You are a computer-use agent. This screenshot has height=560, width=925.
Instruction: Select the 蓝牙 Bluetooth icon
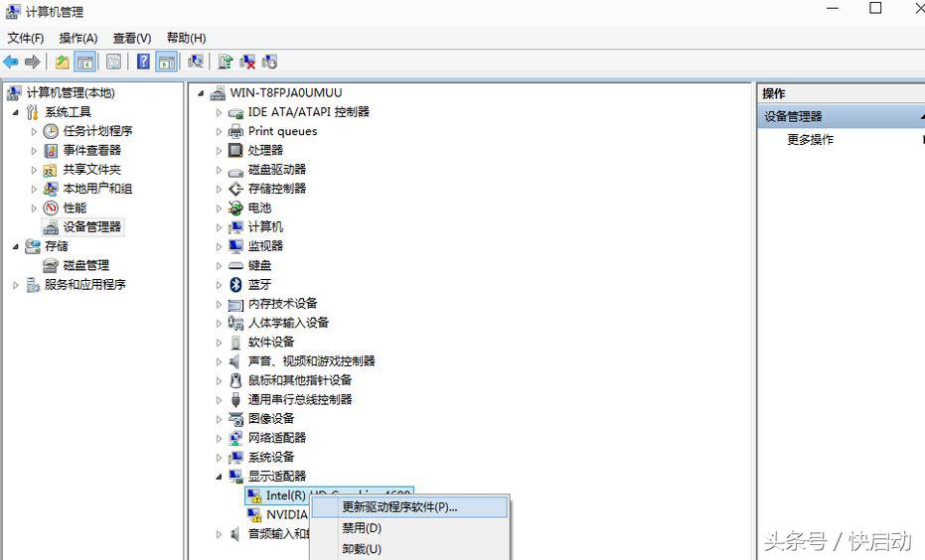click(x=236, y=285)
